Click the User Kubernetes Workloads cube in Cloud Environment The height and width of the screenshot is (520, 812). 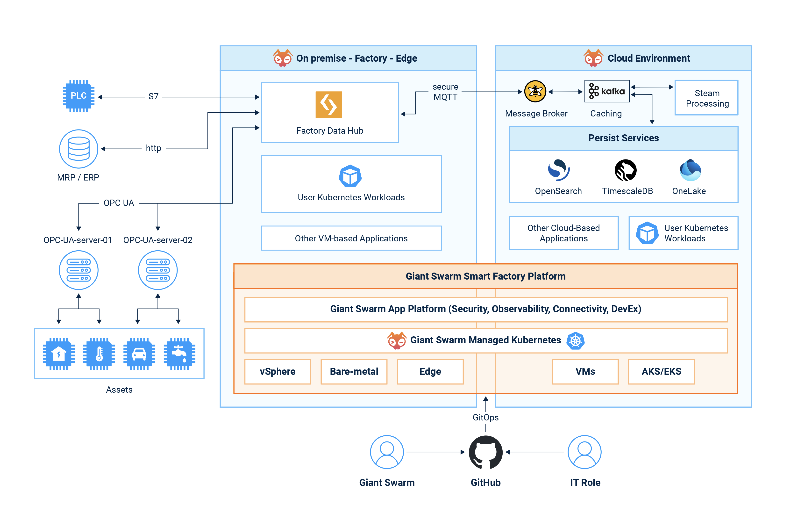tap(647, 233)
